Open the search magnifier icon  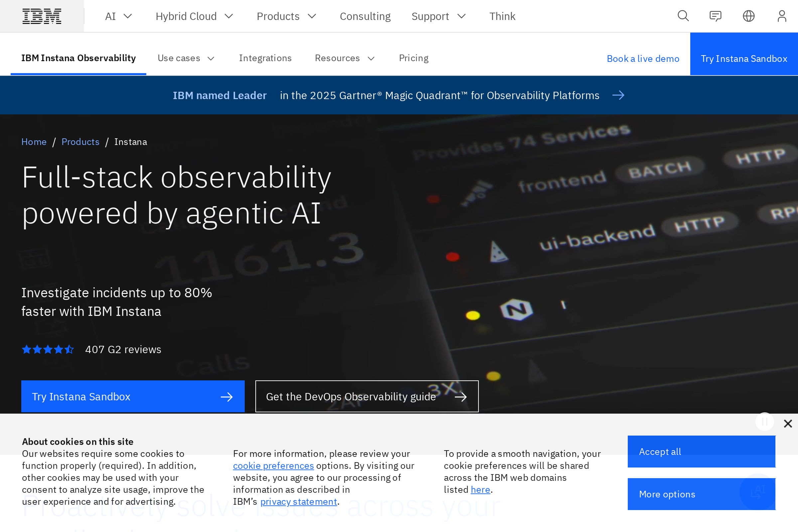683,16
